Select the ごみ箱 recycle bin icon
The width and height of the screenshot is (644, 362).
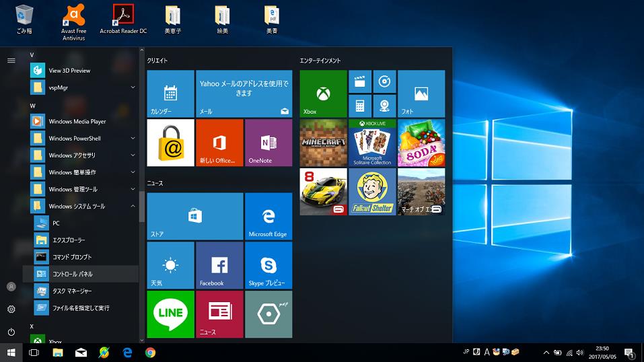pyautogui.click(x=24, y=20)
